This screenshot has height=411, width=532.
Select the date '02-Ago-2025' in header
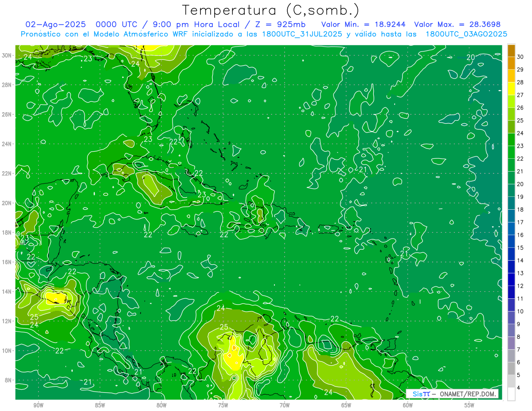55,24
